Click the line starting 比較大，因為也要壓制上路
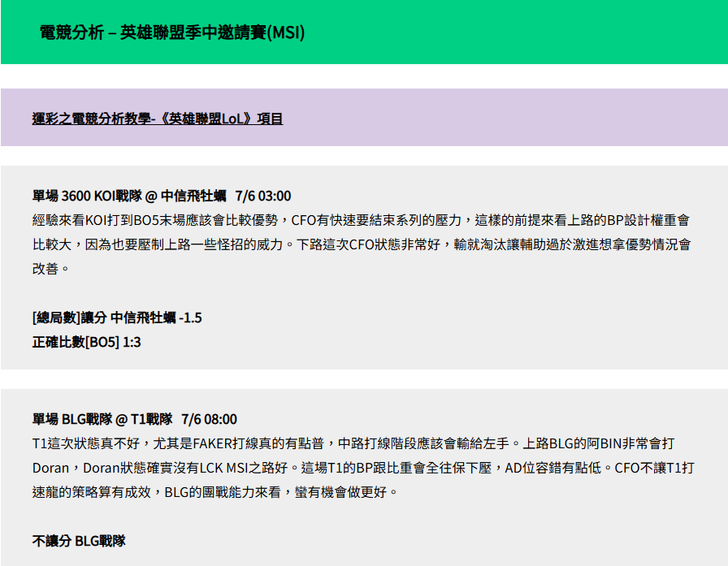This screenshot has height=566, width=728. 362,244
